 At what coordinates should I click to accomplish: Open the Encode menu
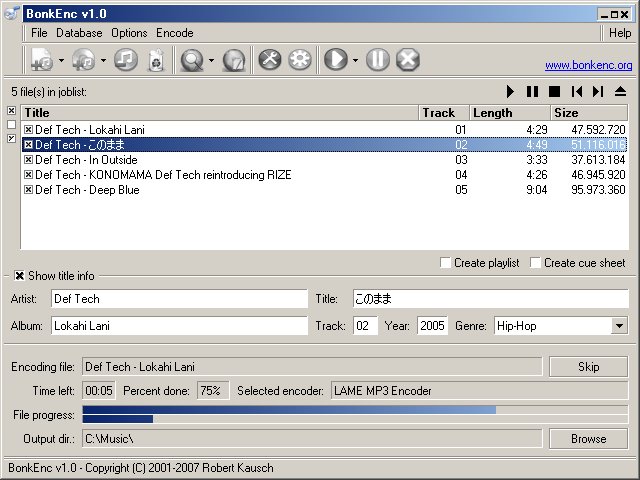coord(175,33)
